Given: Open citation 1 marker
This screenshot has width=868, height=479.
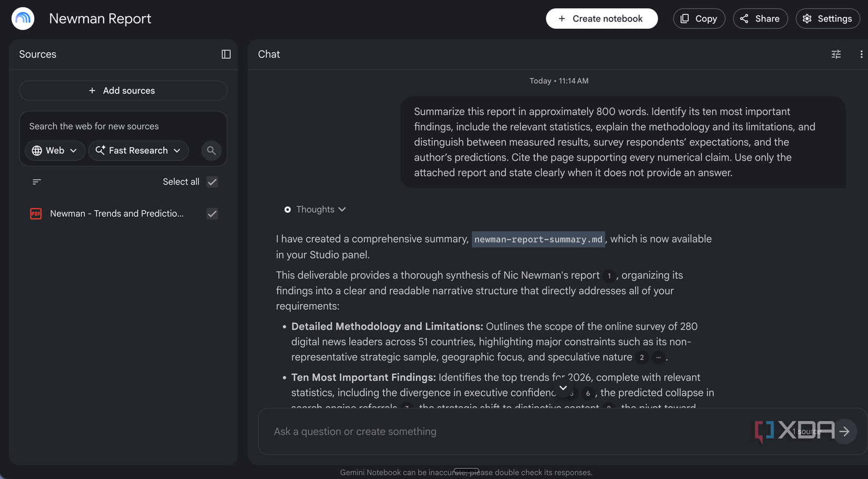Looking at the screenshot, I should 609,276.
